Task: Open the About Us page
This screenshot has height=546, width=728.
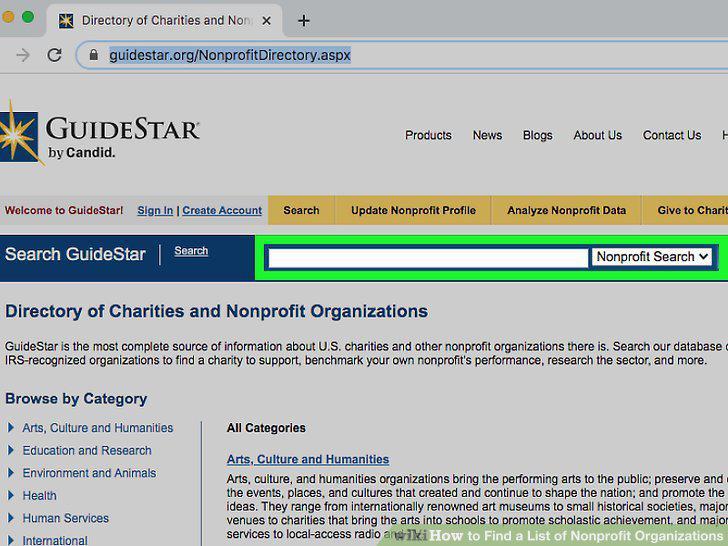Action: [x=598, y=135]
